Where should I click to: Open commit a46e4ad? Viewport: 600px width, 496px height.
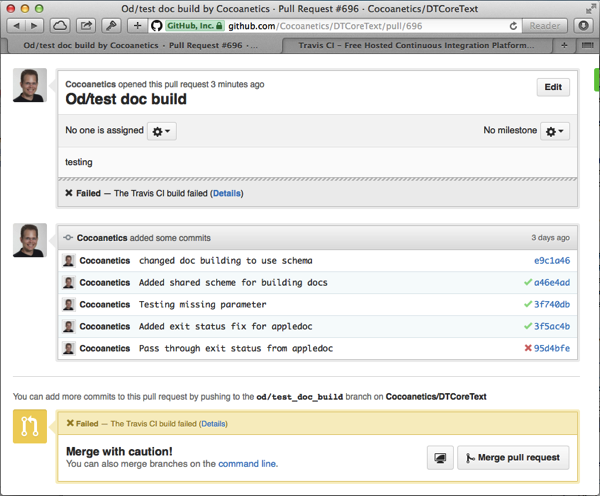[x=552, y=282]
